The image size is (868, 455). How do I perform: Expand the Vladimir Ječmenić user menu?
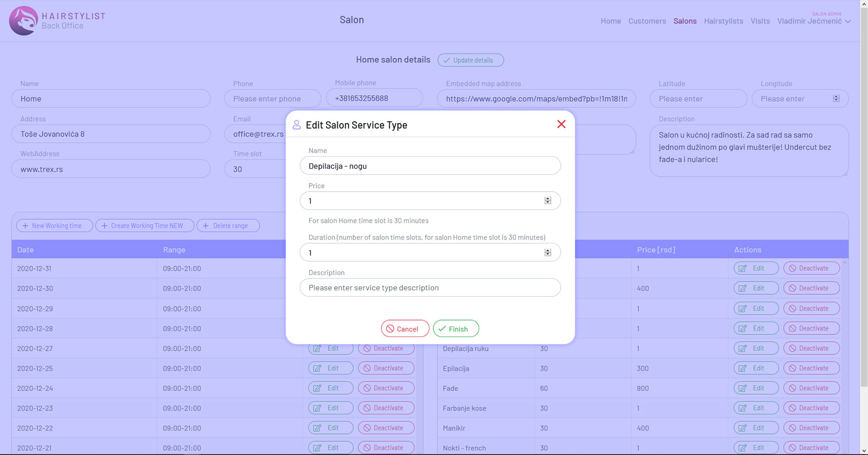[x=814, y=21]
